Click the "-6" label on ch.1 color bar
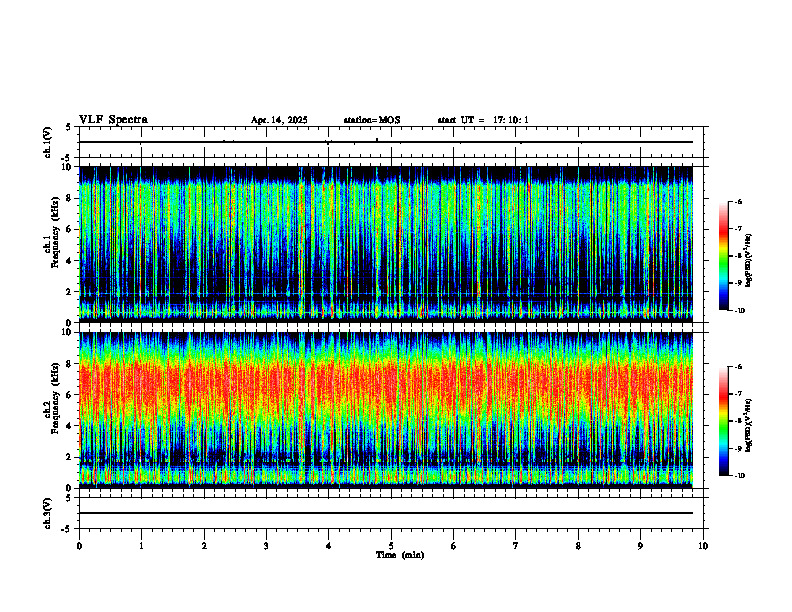792x612 pixels. 738,202
